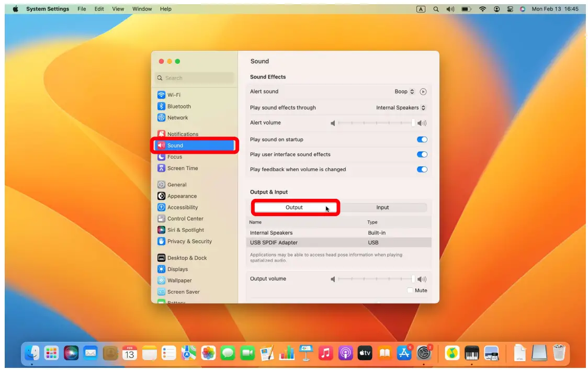Open Keynote from the Dock
588x370 pixels.
pyautogui.click(x=306, y=353)
